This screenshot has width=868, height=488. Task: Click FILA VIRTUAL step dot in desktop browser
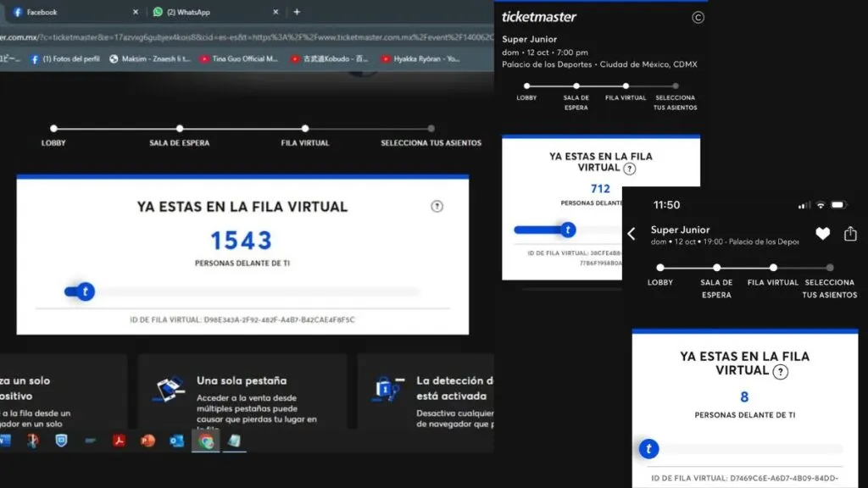point(305,129)
